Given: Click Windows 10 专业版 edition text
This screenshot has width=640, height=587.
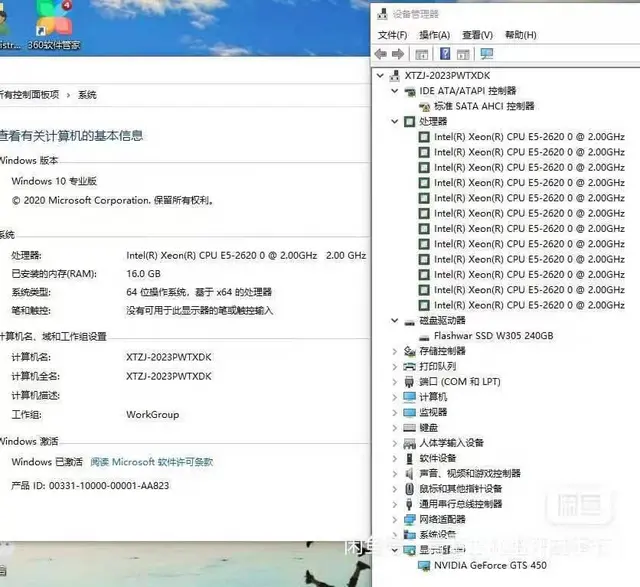Looking at the screenshot, I should click(54, 181).
